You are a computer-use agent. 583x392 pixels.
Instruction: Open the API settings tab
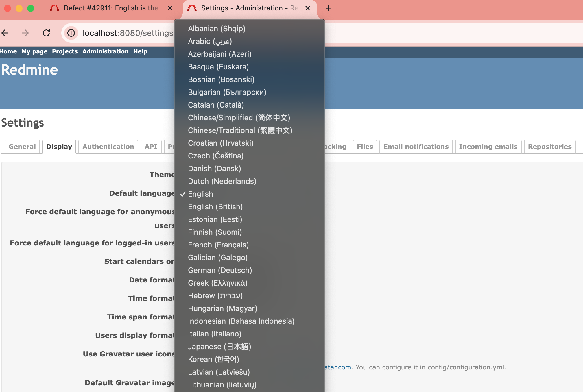click(151, 147)
